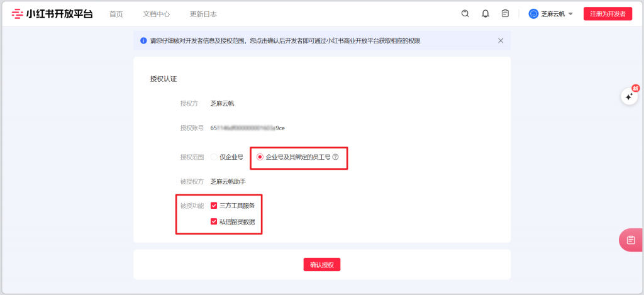This screenshot has width=644, height=295.
Task: Click the 芝麻云帆 account avatar
Action: tap(533, 14)
